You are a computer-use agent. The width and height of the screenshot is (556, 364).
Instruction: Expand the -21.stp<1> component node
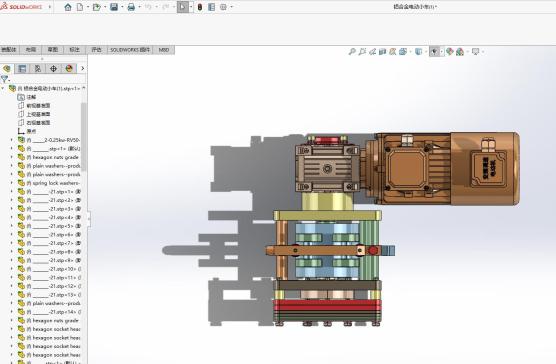tap(11, 191)
